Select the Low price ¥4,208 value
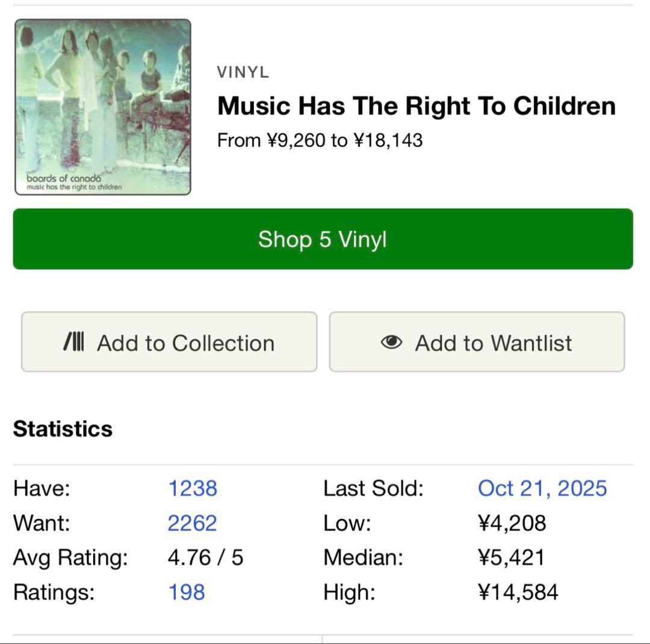Screen dimensions: 650x644 pyautogui.click(x=510, y=523)
